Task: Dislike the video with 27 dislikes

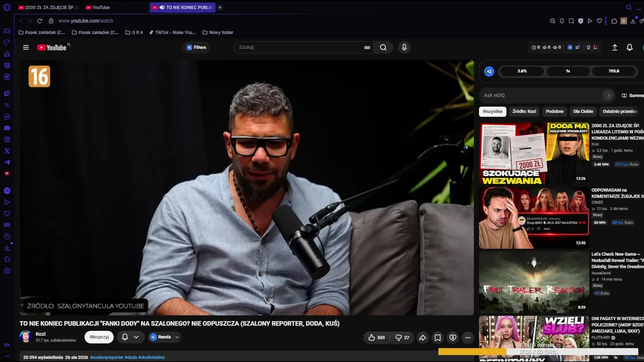Action: 402,337
